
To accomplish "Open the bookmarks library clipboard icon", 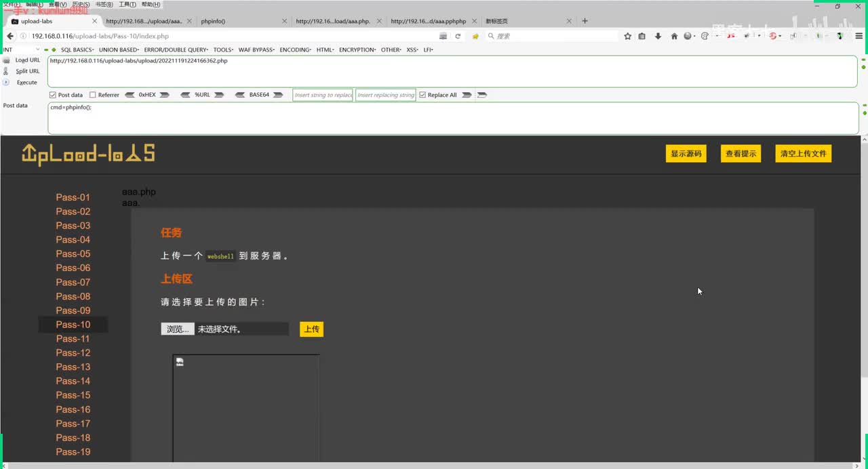I will click(x=642, y=36).
